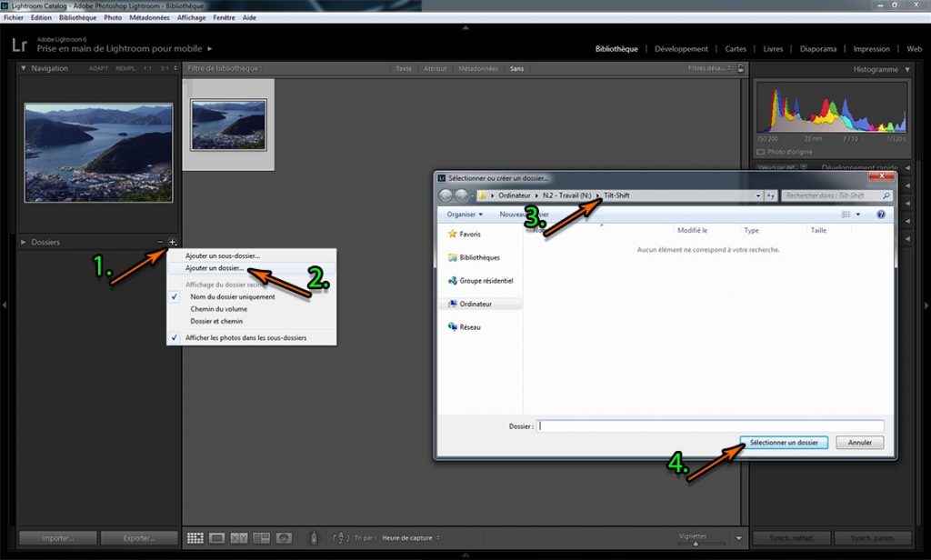Click the filter lock icon

click(741, 69)
